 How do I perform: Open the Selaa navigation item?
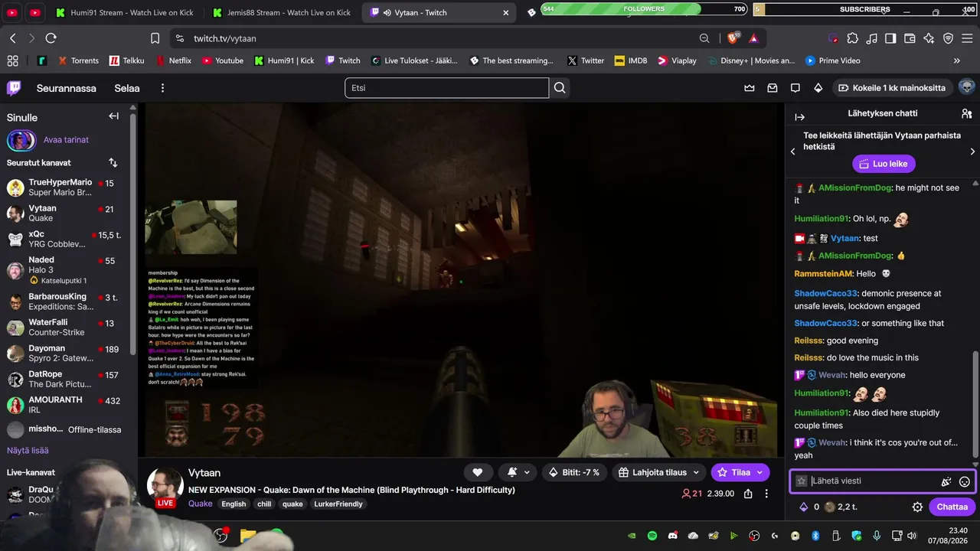[x=127, y=88]
